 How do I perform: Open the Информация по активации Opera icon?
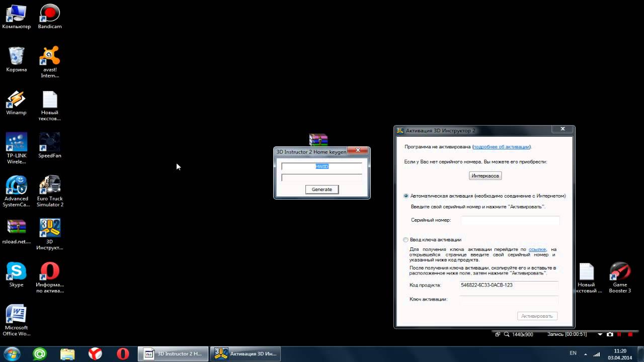coord(50,278)
